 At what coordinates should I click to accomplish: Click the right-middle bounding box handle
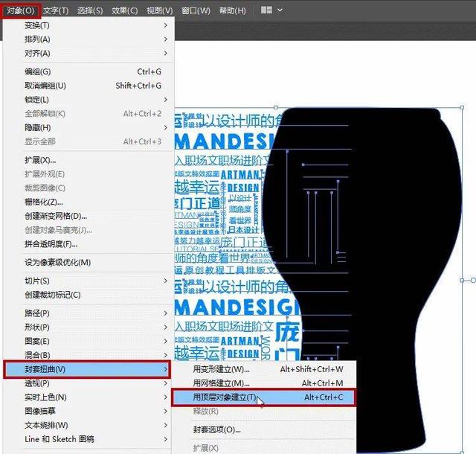coord(462,280)
